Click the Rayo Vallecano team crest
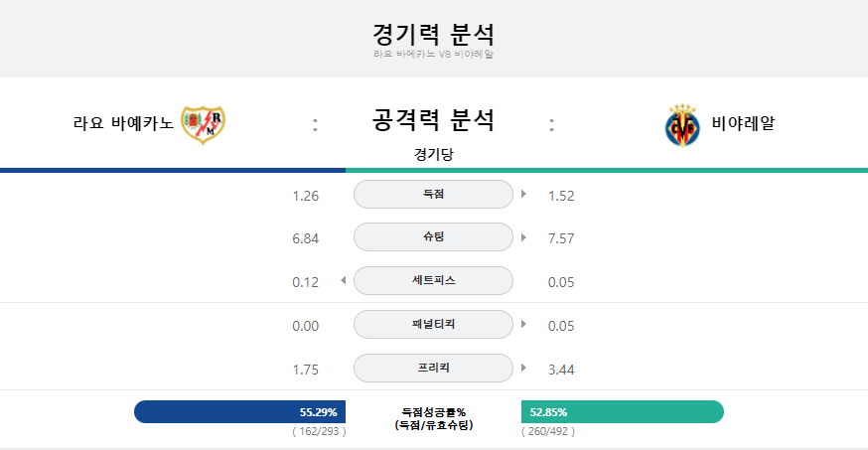Image resolution: width=868 pixels, height=450 pixels. tap(204, 124)
